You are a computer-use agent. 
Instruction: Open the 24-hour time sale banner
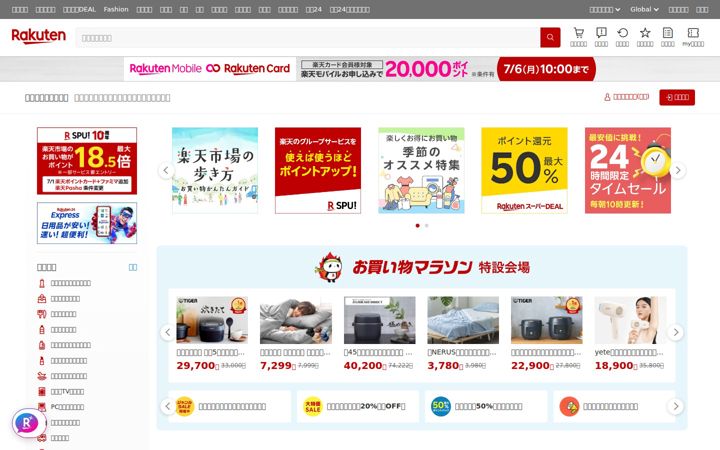tap(628, 170)
